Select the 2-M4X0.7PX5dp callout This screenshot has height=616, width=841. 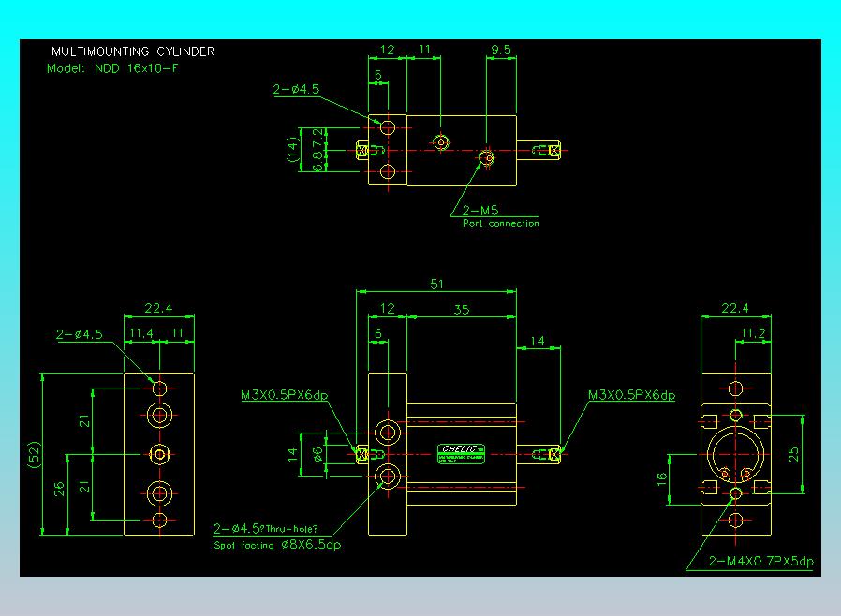(x=760, y=561)
